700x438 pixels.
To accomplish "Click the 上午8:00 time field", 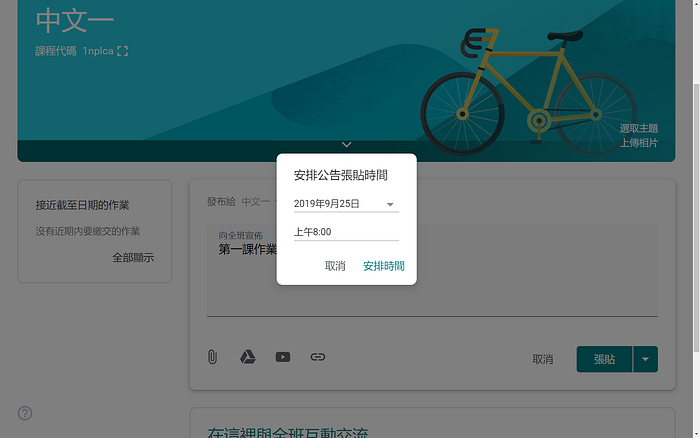I will [x=346, y=232].
